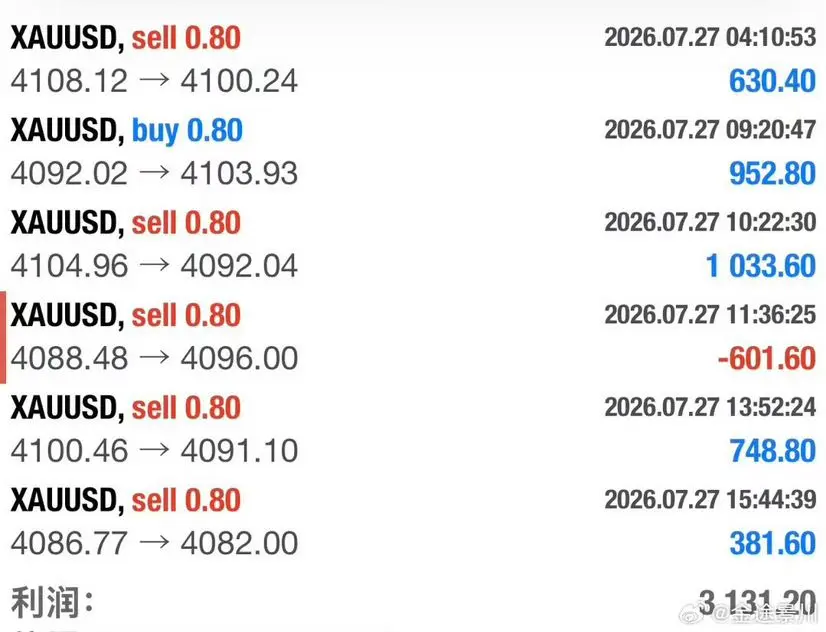The width and height of the screenshot is (826, 632).
Task: Open the sell trade closed at 10:22:30
Action: tap(413, 244)
